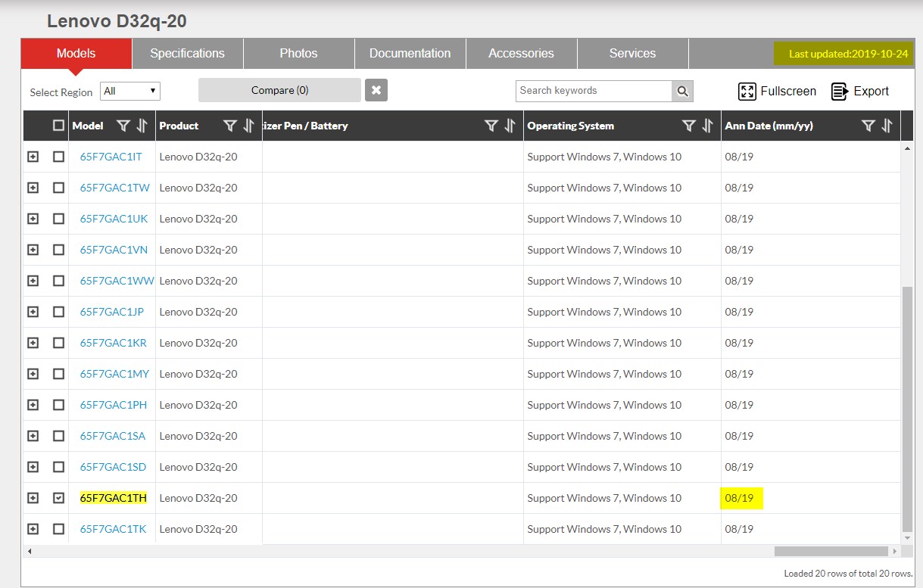Toggle select-all checkbox in header

58,126
